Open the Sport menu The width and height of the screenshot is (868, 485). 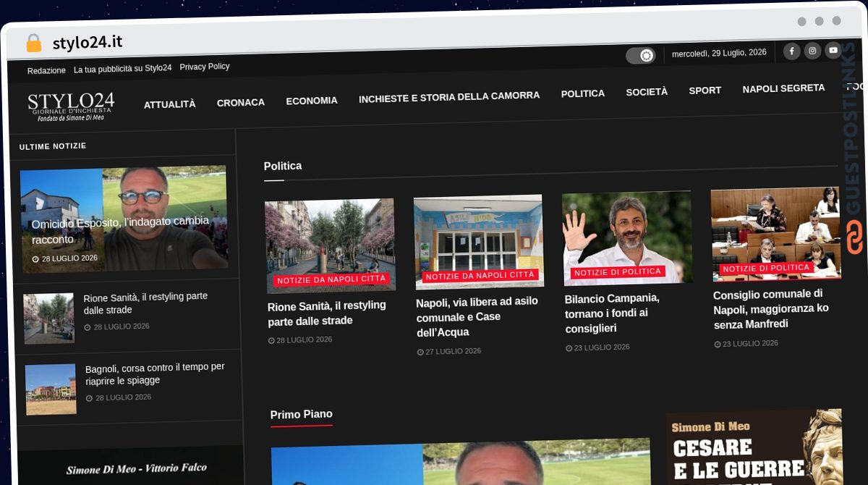click(705, 90)
